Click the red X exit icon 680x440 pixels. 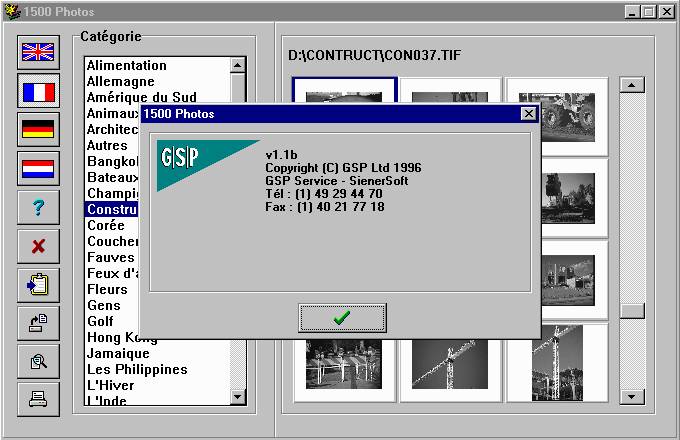coord(38,246)
